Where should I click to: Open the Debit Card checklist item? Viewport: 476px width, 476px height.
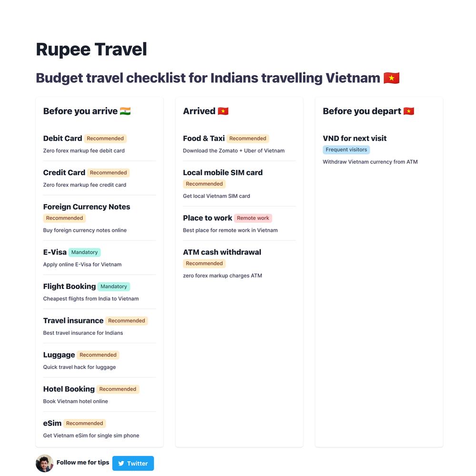pos(99,144)
